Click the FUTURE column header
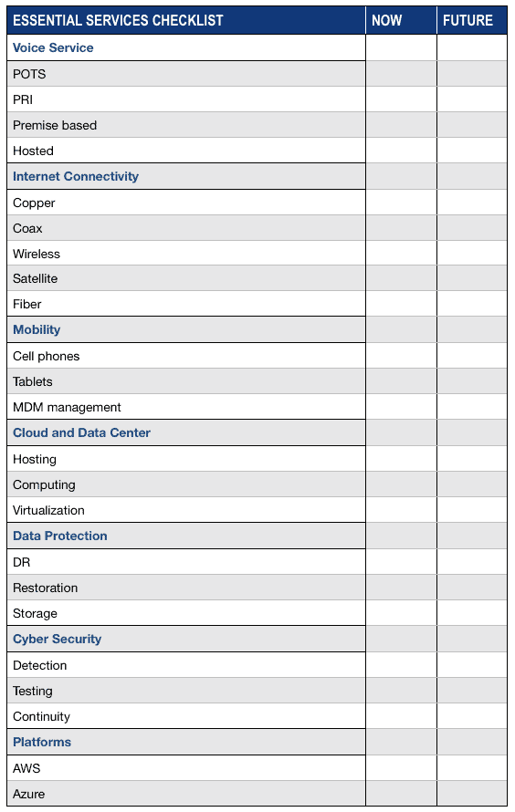Image resolution: width=515 pixels, height=812 pixels. coord(468,20)
